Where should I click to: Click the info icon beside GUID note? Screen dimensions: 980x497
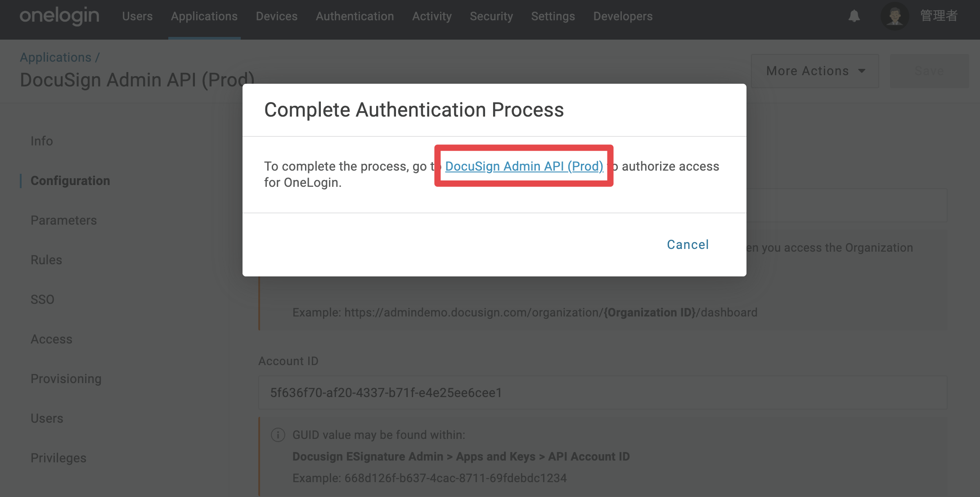[x=278, y=435]
